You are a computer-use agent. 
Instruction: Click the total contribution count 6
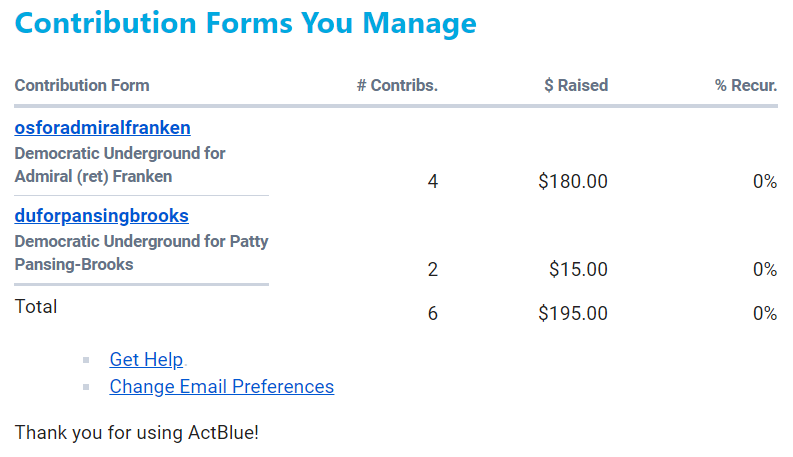[433, 313]
